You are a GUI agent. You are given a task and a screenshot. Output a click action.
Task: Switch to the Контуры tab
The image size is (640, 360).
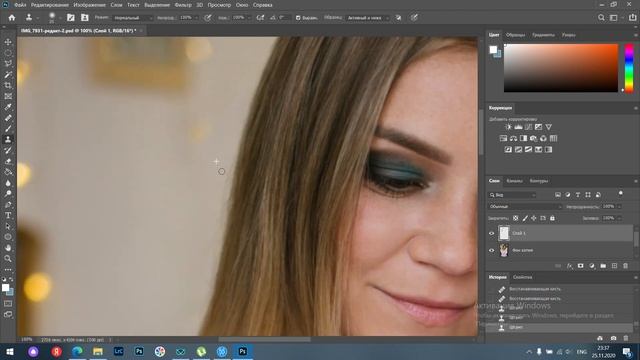coord(539,181)
